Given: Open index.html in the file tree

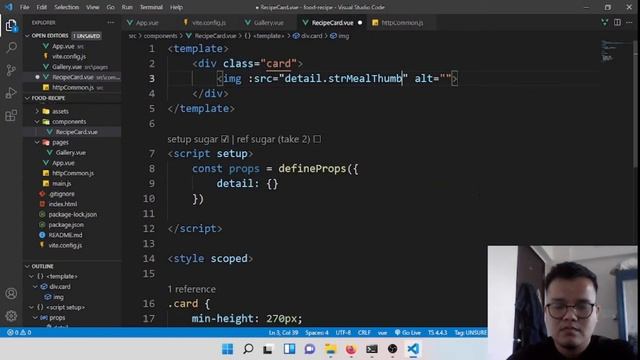Looking at the screenshot, I should click(62, 204).
